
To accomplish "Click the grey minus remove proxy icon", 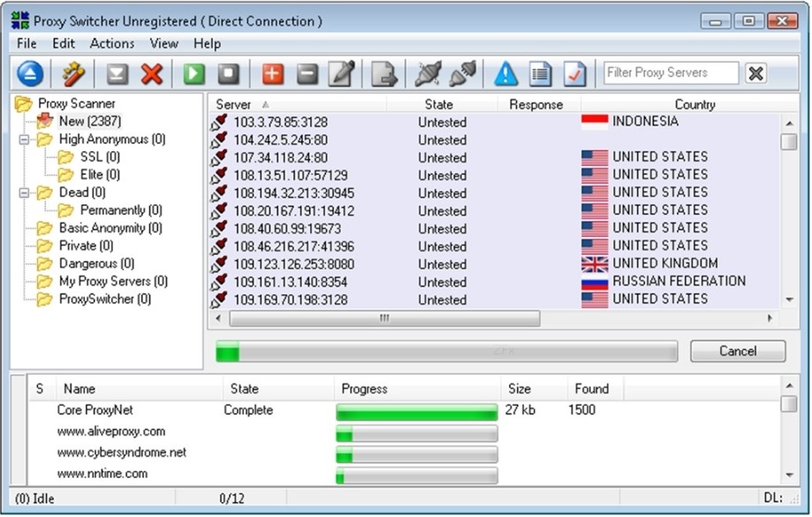I will point(307,74).
